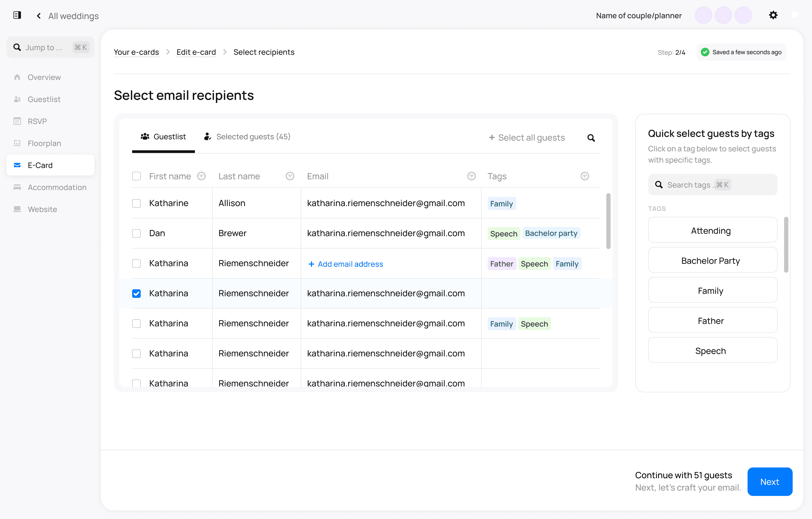Check the Dan Brewer row checkbox
This screenshot has width=812, height=519.
(136, 233)
